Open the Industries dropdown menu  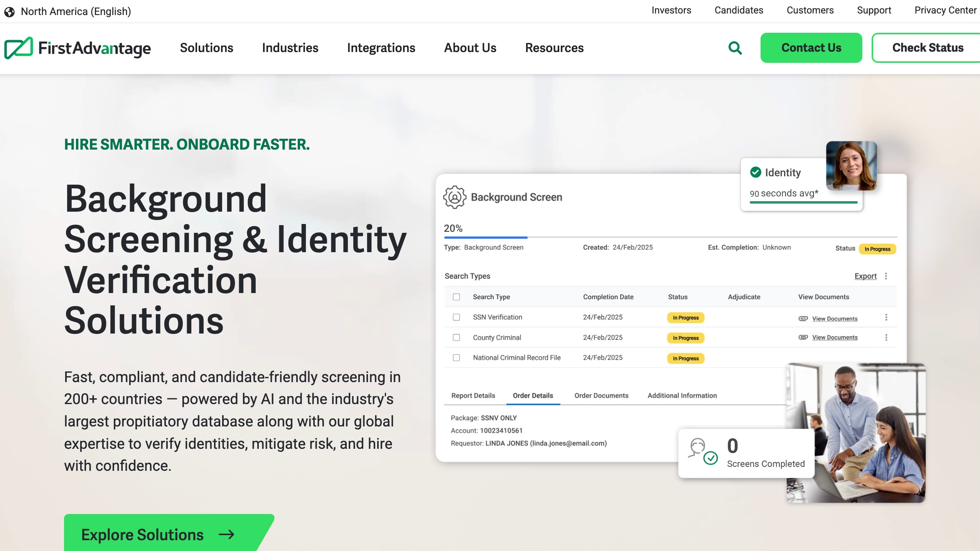tap(290, 48)
